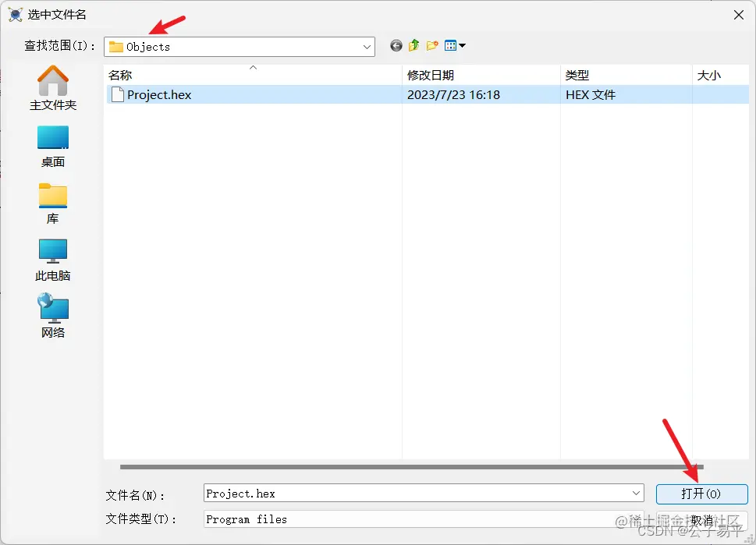This screenshot has height=545, width=756.
Task: Sort by the 名称 name column
Action: tap(253, 75)
